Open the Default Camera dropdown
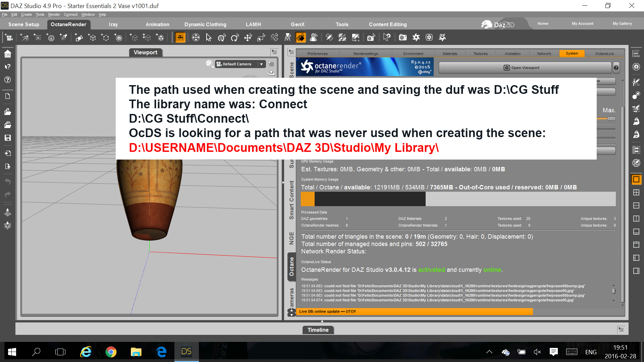Image resolution: width=644 pixels, height=362 pixels. tap(261, 64)
